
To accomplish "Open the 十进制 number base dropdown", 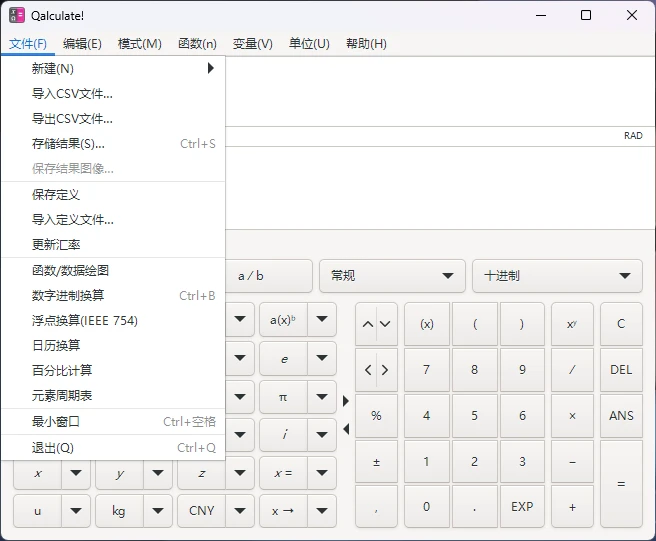I will click(557, 276).
